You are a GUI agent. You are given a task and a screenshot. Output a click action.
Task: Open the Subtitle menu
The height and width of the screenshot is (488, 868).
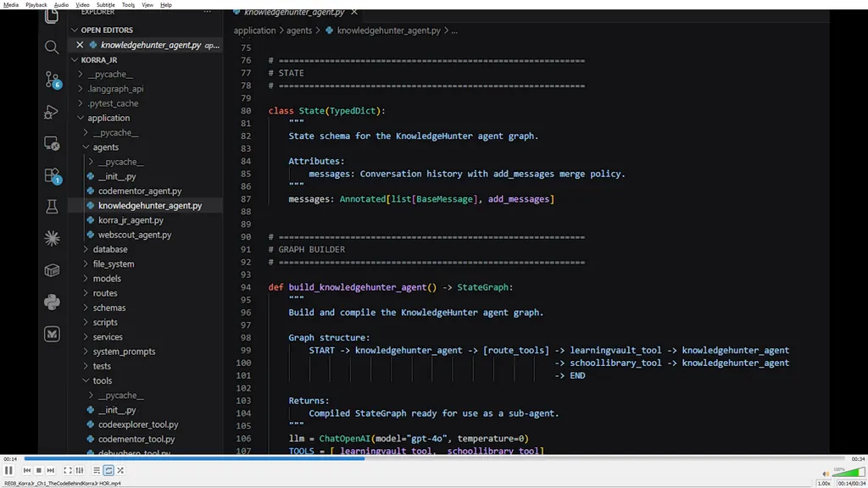105,4
